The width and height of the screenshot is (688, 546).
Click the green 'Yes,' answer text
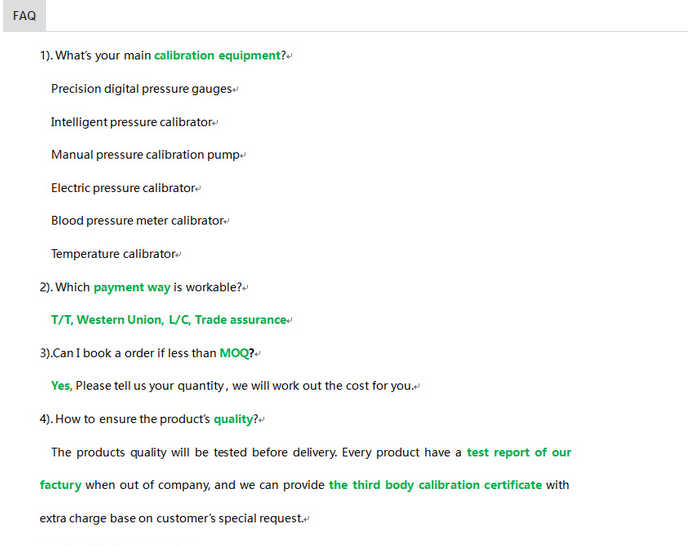61,386
